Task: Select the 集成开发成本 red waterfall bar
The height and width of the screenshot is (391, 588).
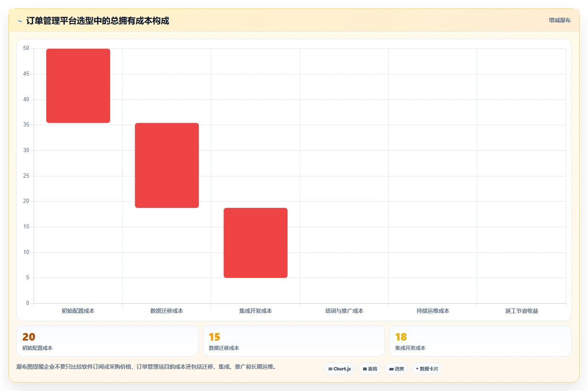Action: (256, 243)
